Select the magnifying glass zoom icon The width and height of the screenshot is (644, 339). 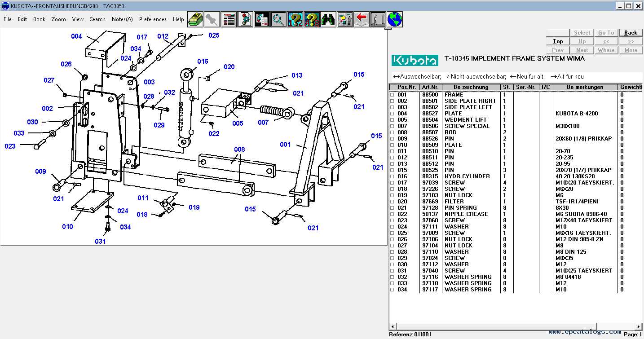tap(278, 19)
